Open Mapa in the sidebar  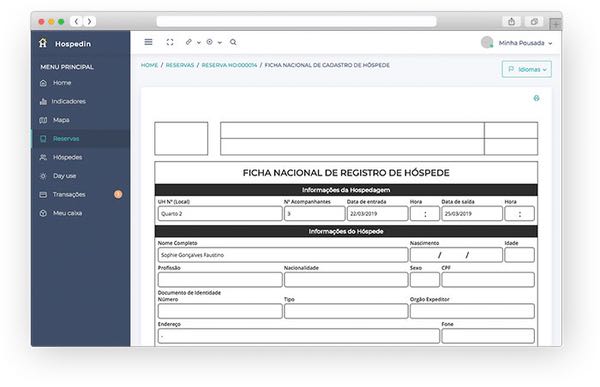click(80, 120)
